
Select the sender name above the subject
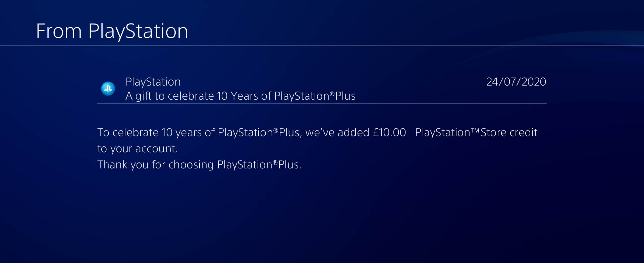[153, 82]
